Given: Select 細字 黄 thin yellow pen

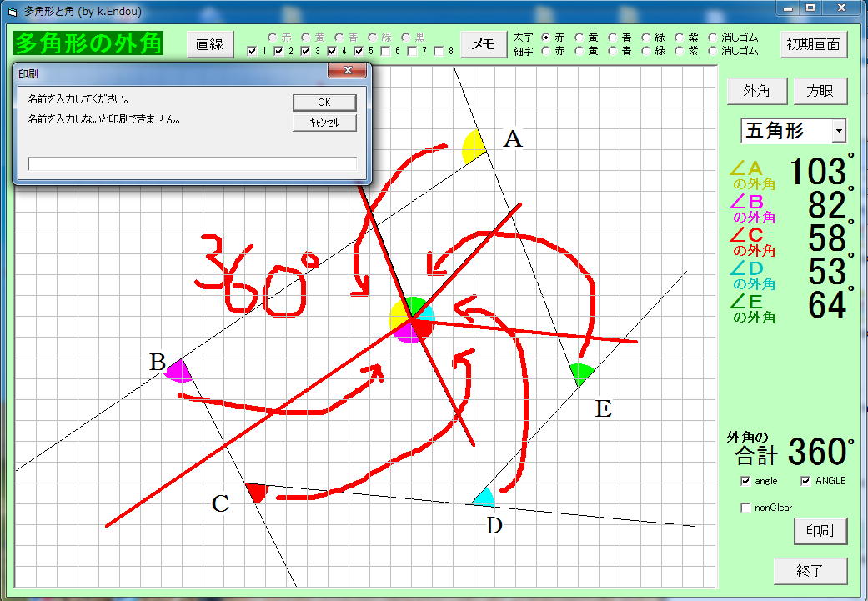Looking at the screenshot, I should (580, 51).
